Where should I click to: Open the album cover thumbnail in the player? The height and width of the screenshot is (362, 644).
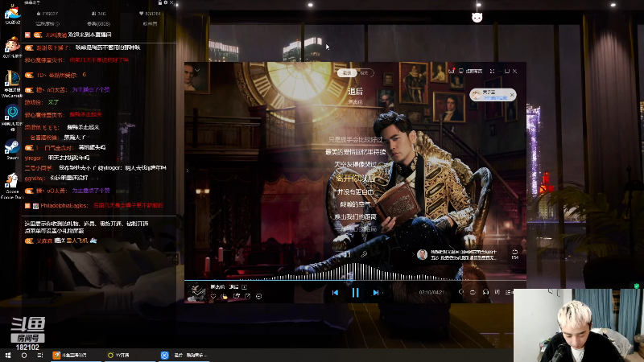coord(196,292)
